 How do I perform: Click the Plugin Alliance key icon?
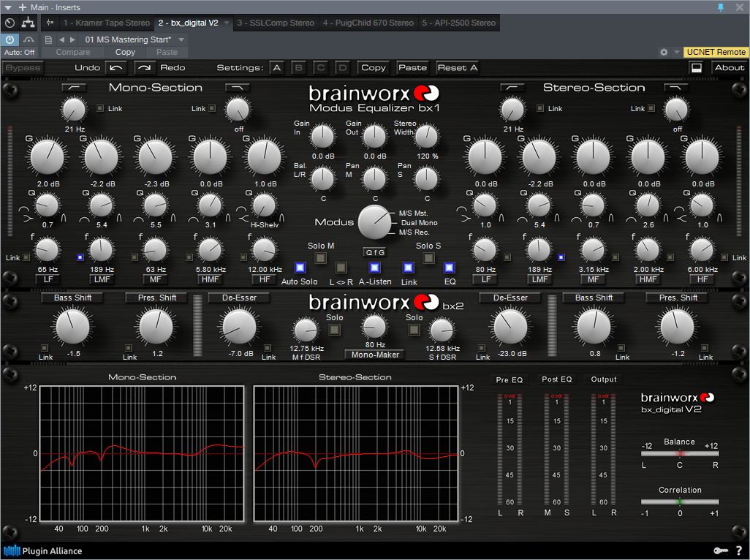[x=721, y=551]
